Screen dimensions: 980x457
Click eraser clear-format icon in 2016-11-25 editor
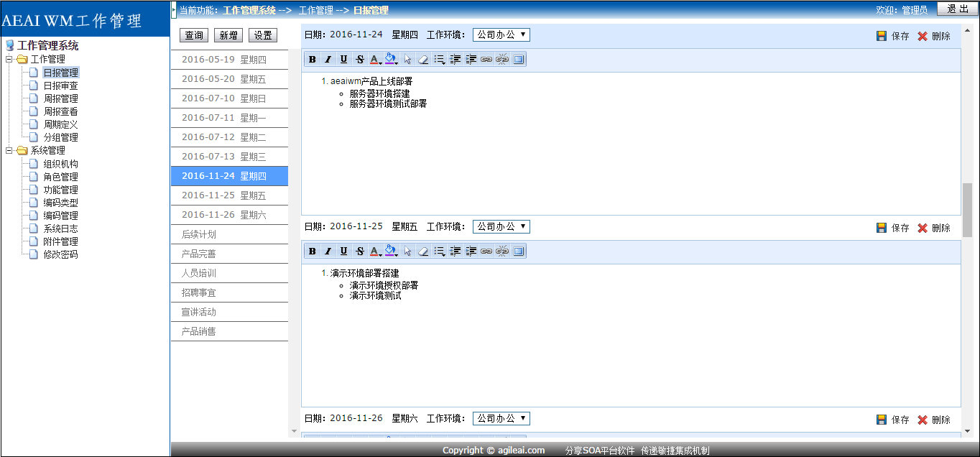click(423, 251)
